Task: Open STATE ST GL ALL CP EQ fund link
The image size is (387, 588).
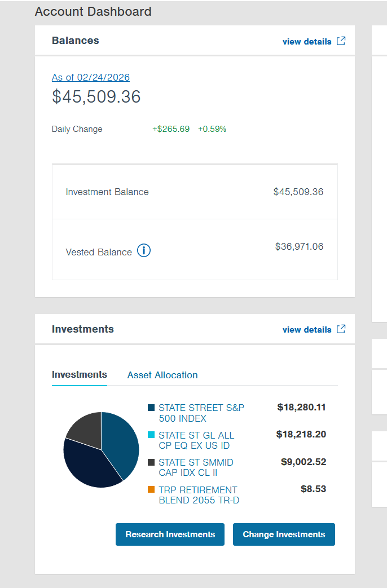Action: [196, 440]
